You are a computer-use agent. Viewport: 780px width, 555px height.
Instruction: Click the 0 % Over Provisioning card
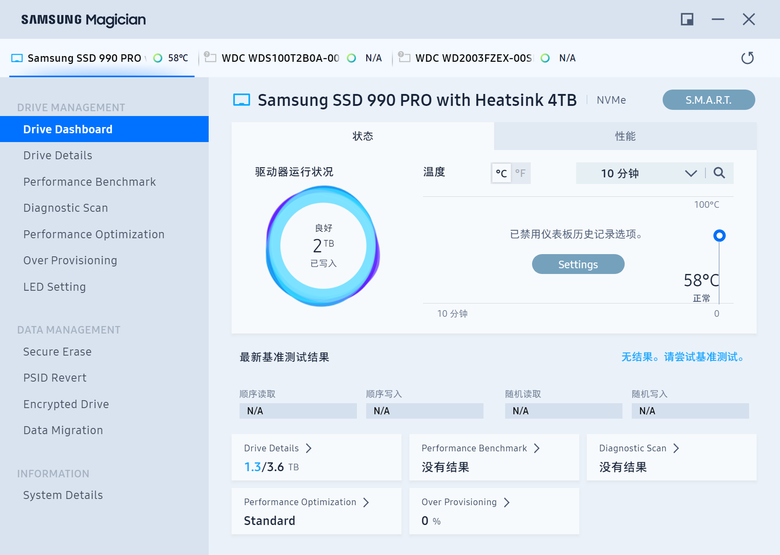pos(494,511)
